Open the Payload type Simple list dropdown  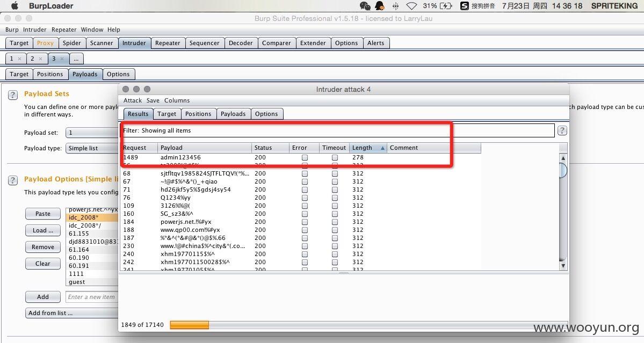[x=92, y=148]
